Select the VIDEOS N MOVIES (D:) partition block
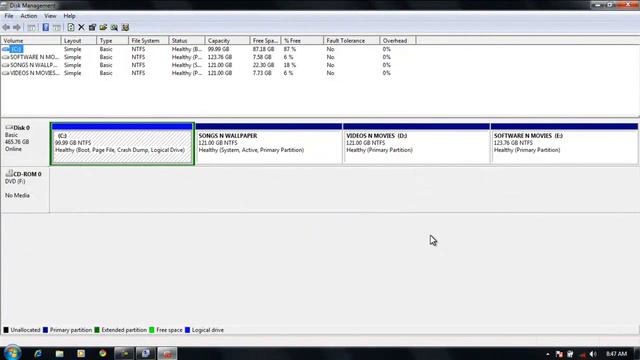640x360 pixels. pyautogui.click(x=416, y=144)
